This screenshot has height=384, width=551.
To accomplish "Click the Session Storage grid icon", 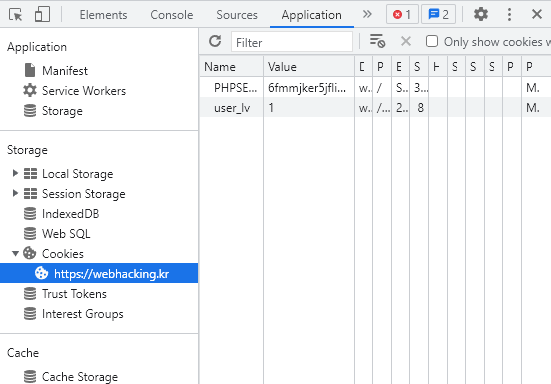I will click(30, 194).
